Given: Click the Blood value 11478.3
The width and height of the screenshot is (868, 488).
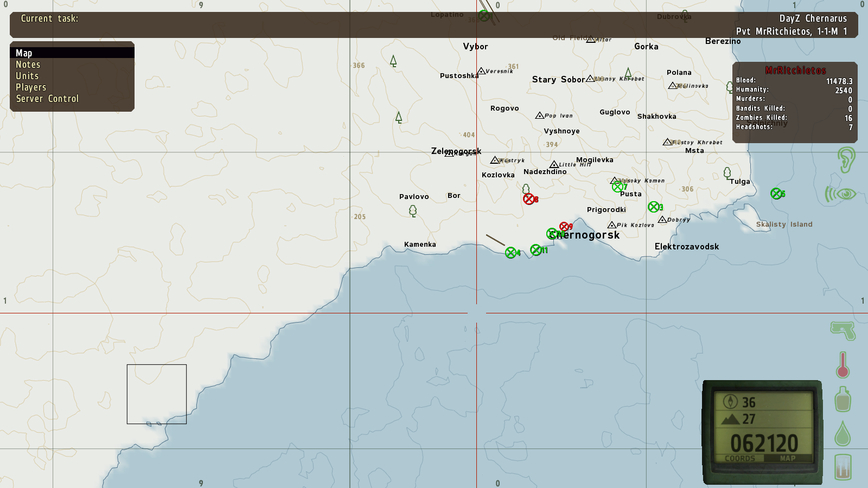Looking at the screenshot, I should click(839, 81).
